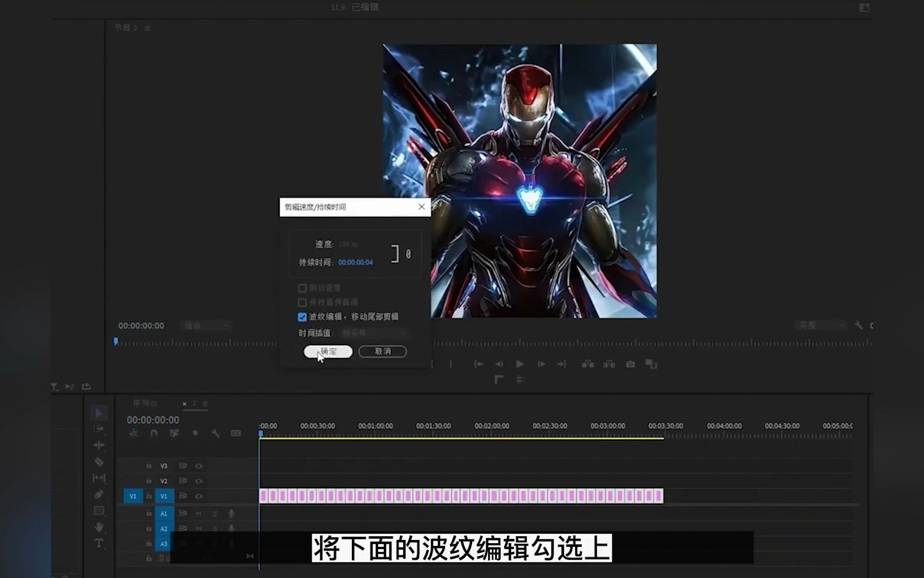Click the timeline playhead at start

[x=260, y=434]
